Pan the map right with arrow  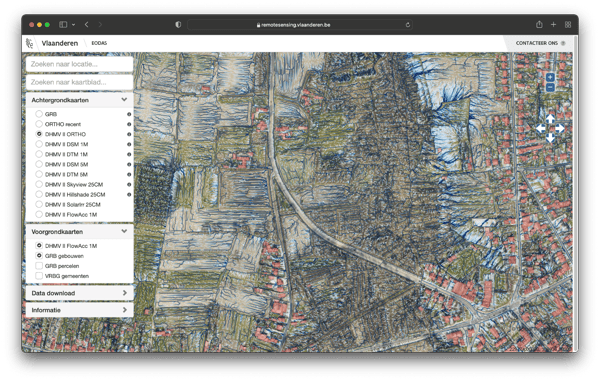click(x=559, y=129)
